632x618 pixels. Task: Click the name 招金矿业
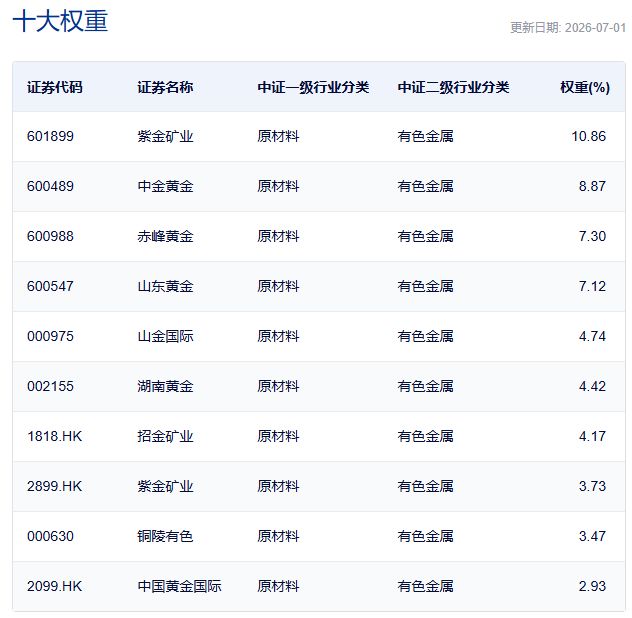pos(165,436)
